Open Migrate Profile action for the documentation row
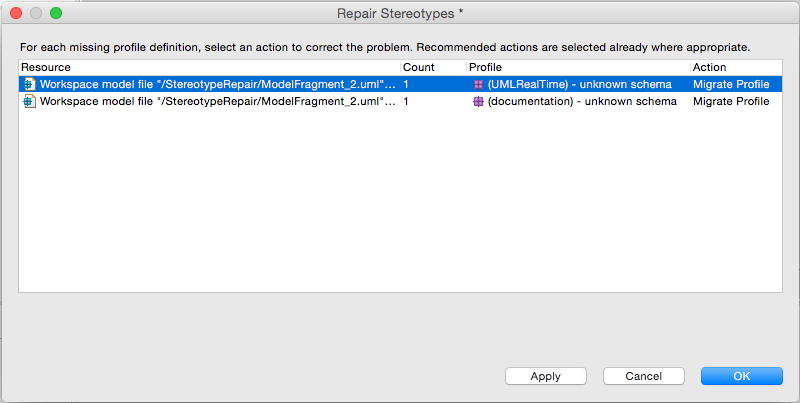800x403 pixels. click(x=731, y=102)
